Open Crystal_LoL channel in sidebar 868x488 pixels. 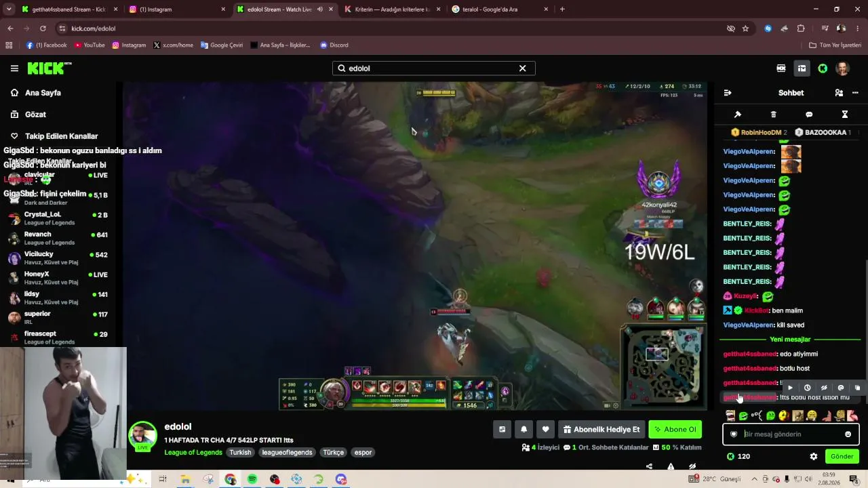[58, 218]
